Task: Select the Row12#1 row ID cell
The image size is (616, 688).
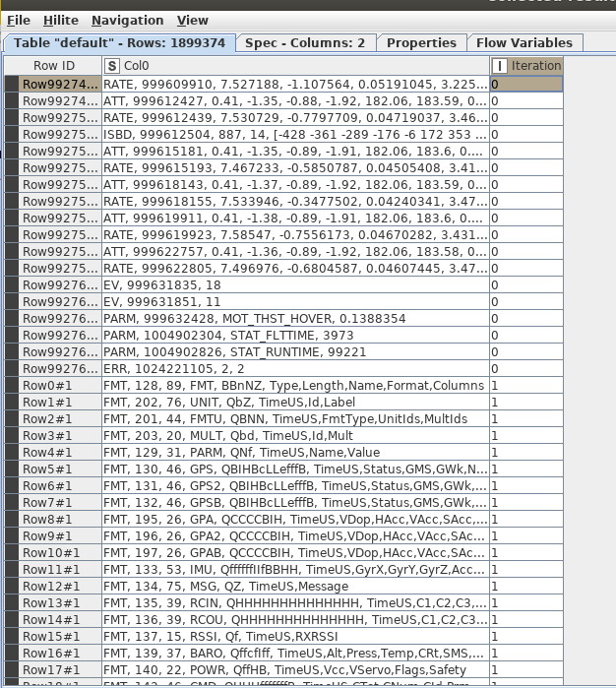Action: 60,586
